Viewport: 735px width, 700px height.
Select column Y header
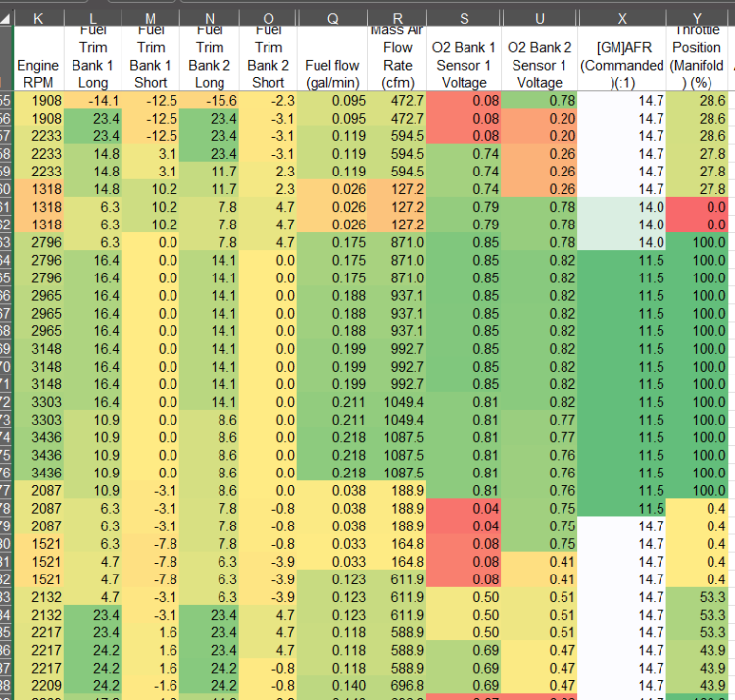[x=697, y=19]
